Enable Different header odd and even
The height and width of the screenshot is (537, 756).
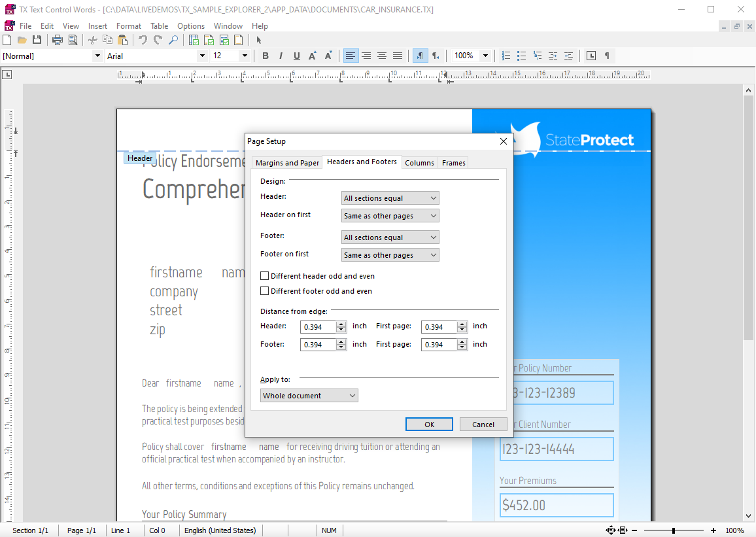tap(265, 275)
